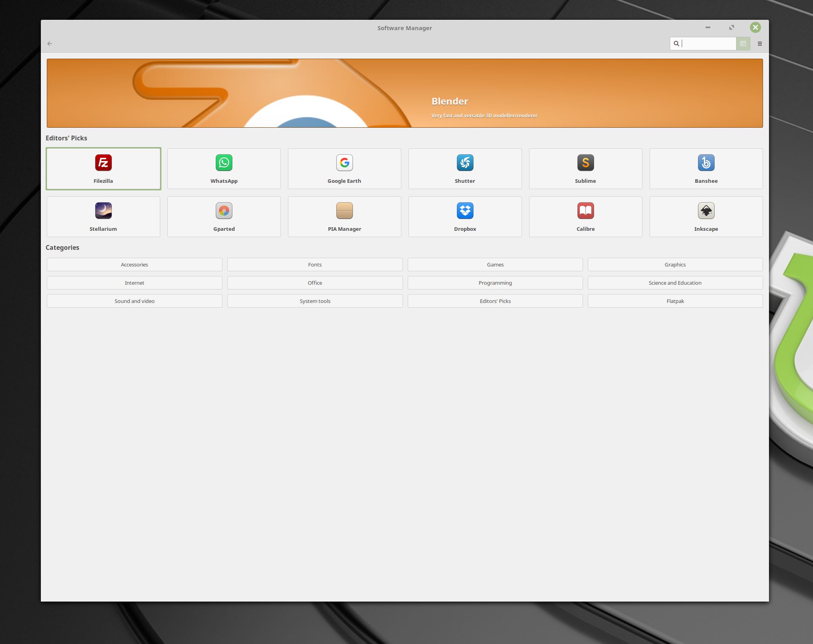Screen dimensions: 813x644
Task: Open the Stellarium app tile
Action: (x=103, y=217)
